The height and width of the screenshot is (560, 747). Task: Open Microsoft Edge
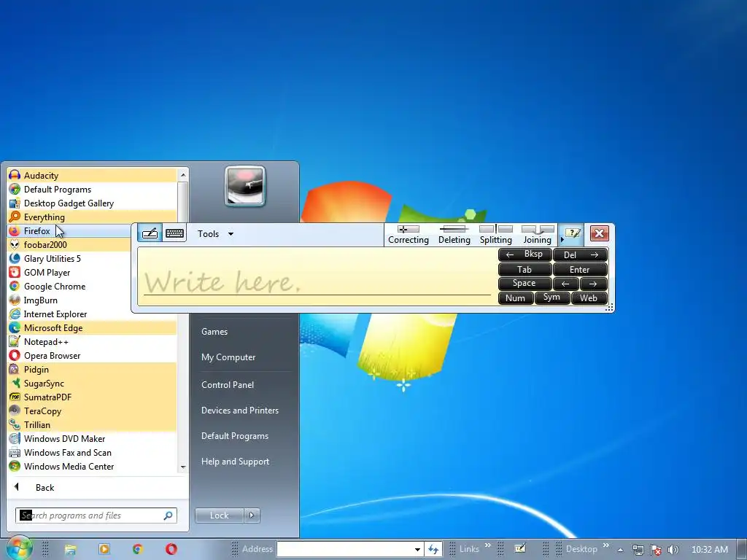click(92, 328)
